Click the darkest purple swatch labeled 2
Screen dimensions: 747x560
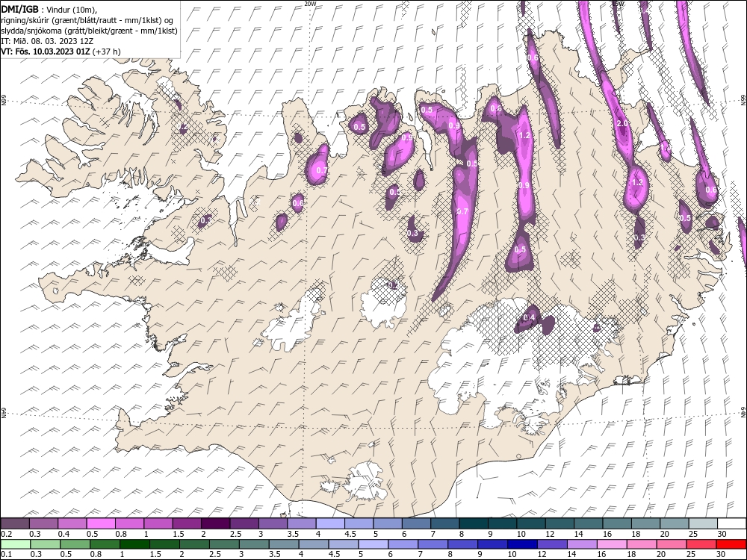215,524
